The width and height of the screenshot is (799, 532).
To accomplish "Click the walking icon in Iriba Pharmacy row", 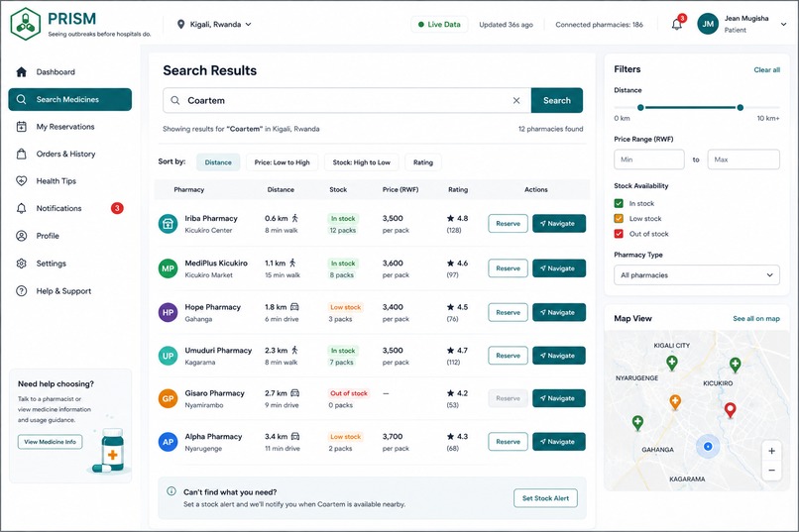I will point(294,218).
